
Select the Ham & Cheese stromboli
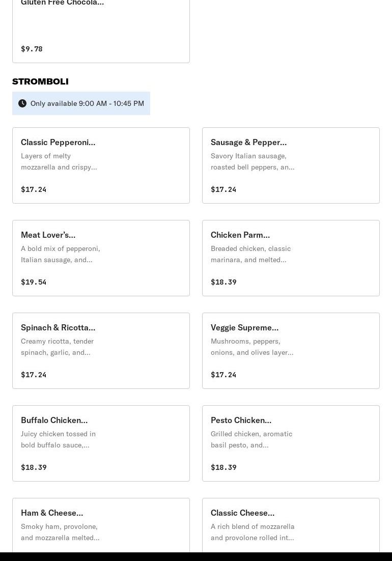coord(101,525)
